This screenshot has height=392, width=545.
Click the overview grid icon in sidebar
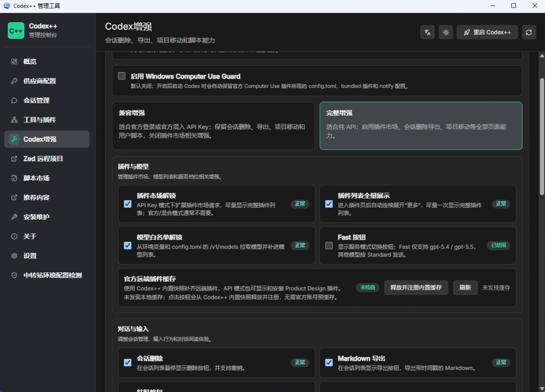14,61
